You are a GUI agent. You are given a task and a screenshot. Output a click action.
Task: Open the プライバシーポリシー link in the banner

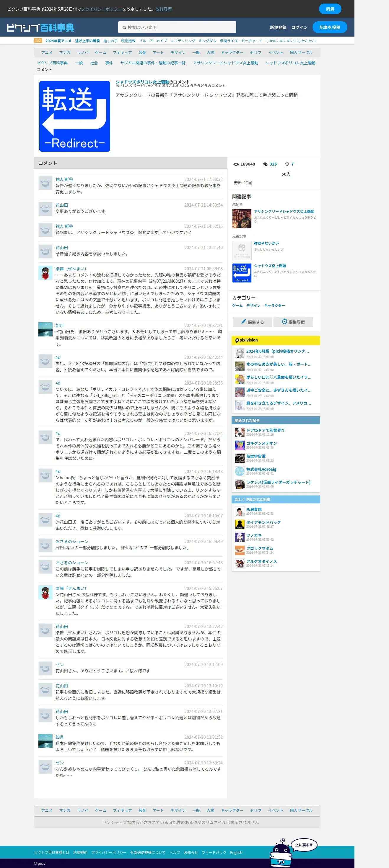(x=102, y=9)
